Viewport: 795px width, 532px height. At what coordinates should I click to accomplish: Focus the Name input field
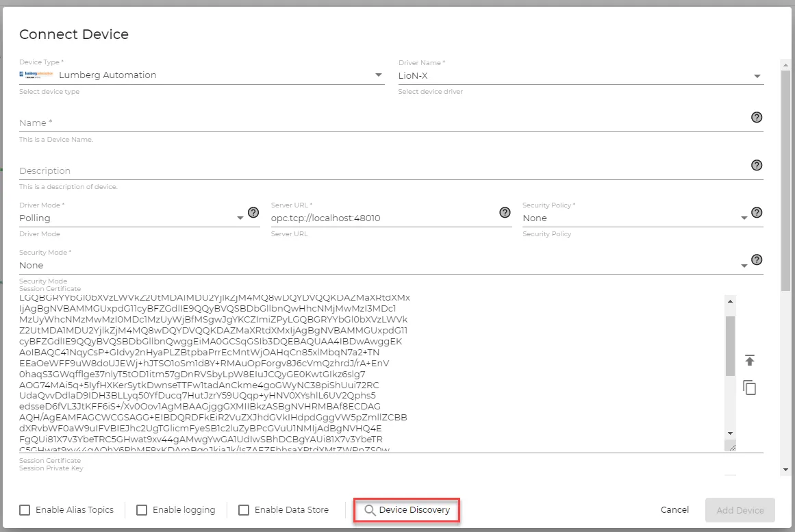pyautogui.click(x=383, y=123)
